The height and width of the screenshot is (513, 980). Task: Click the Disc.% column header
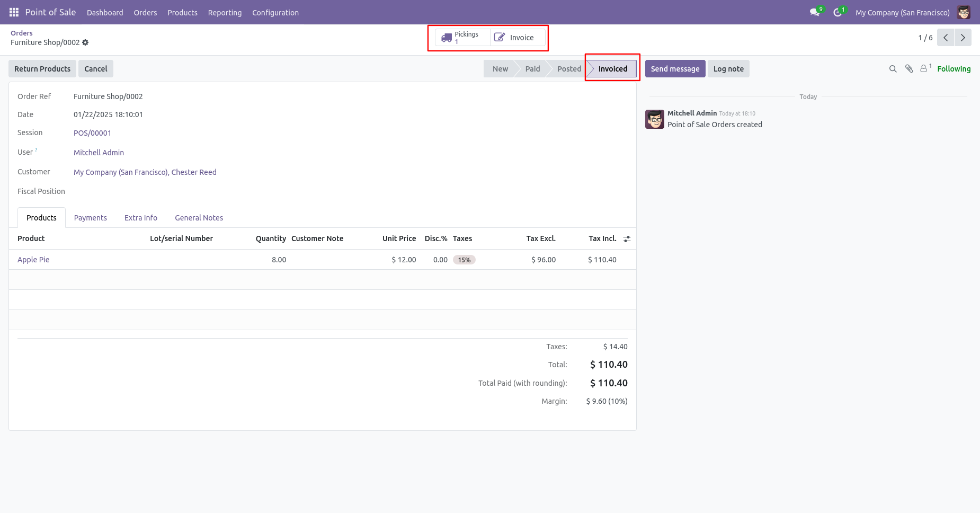pyautogui.click(x=436, y=238)
